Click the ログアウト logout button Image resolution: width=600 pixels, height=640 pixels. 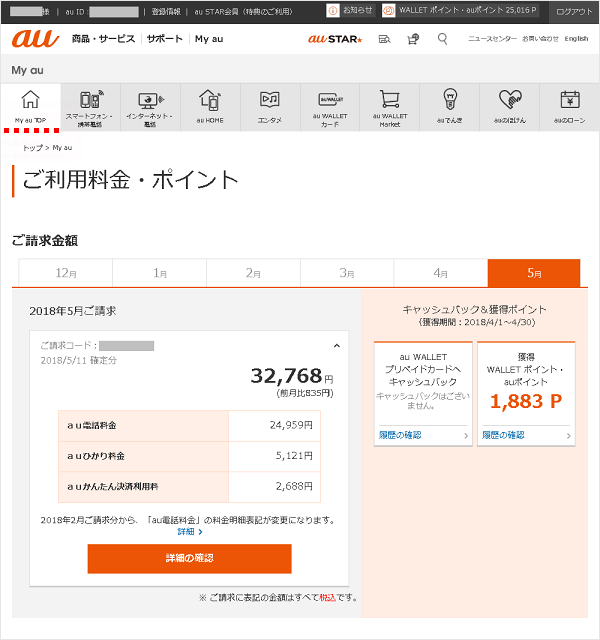click(573, 10)
